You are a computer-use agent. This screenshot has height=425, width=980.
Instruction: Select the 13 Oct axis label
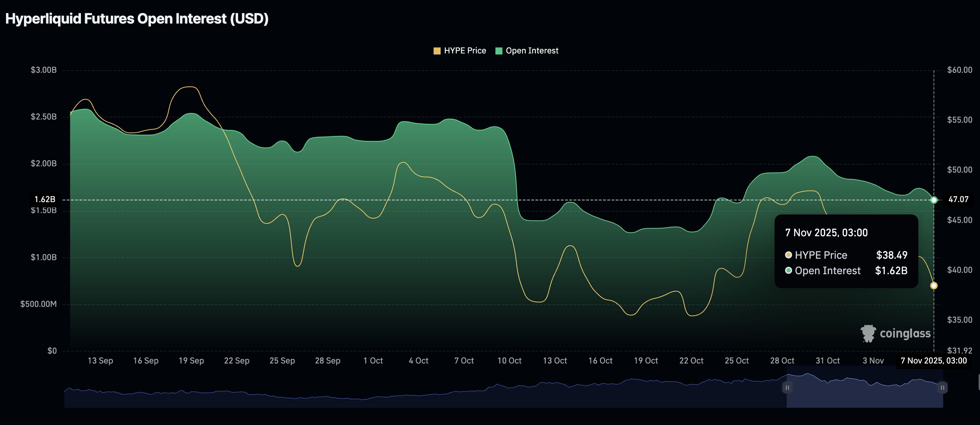point(555,360)
